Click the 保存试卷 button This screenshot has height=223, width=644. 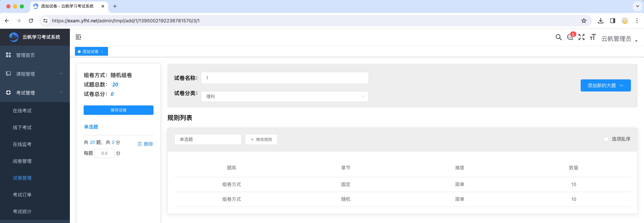click(118, 110)
